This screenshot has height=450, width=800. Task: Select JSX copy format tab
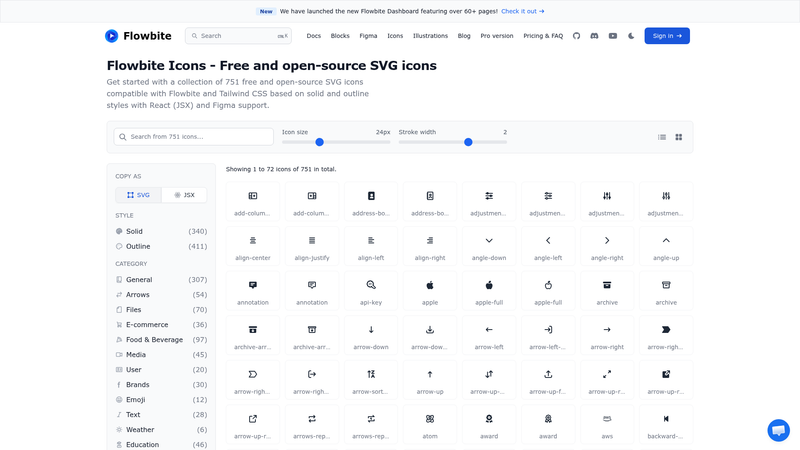tap(184, 195)
